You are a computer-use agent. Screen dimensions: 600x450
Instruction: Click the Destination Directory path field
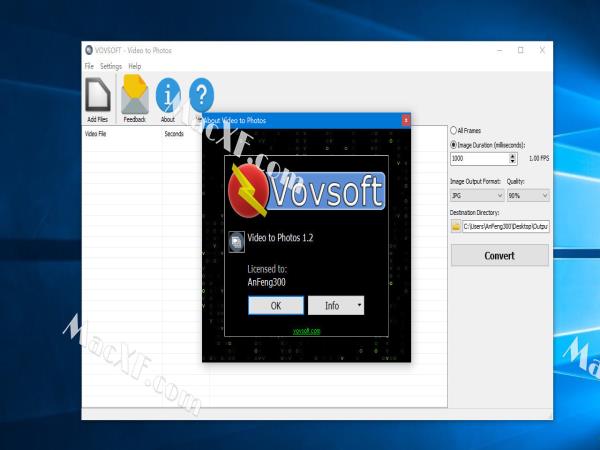point(506,227)
